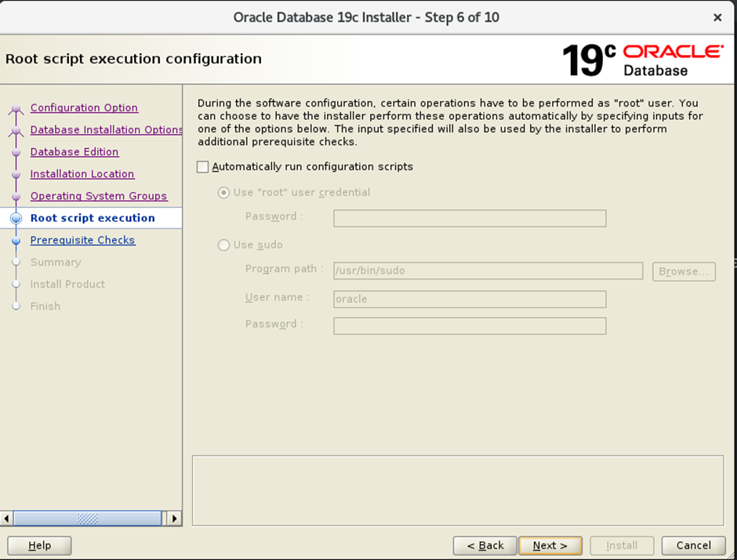Click the Configuration Option step node icon
The width and height of the screenshot is (737, 560).
point(16,109)
